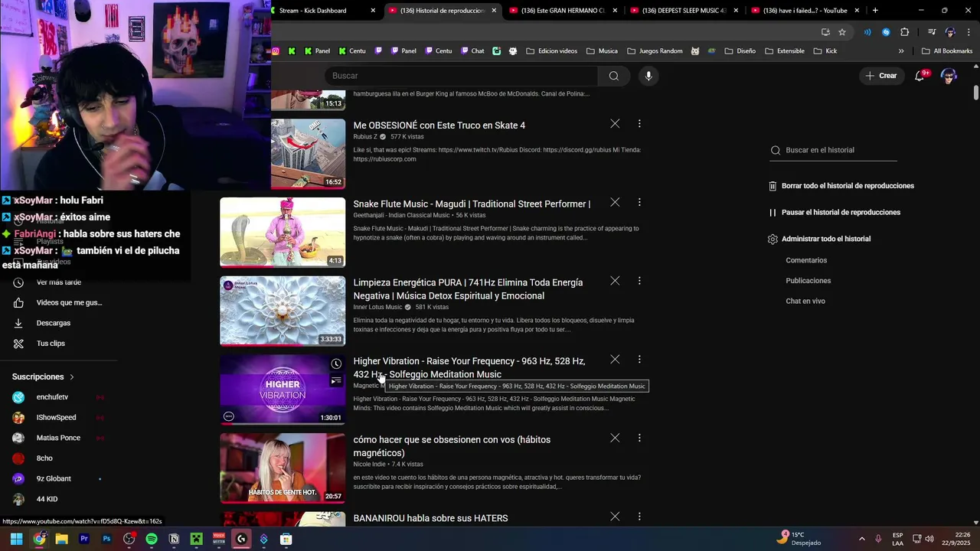Open the Nicole Indie channel link
The width and height of the screenshot is (980, 551).
tap(370, 464)
